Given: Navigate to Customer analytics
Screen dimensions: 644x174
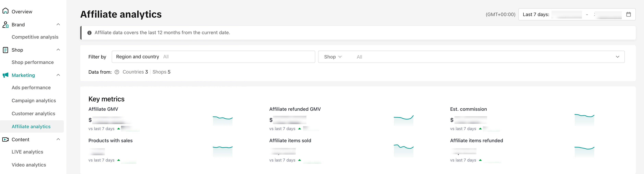Looking at the screenshot, I should click(33, 113).
